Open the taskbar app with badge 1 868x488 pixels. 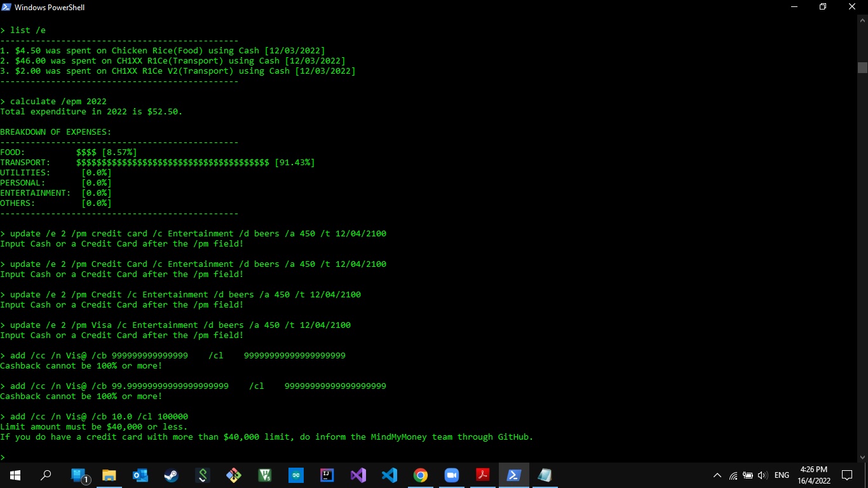click(79, 475)
